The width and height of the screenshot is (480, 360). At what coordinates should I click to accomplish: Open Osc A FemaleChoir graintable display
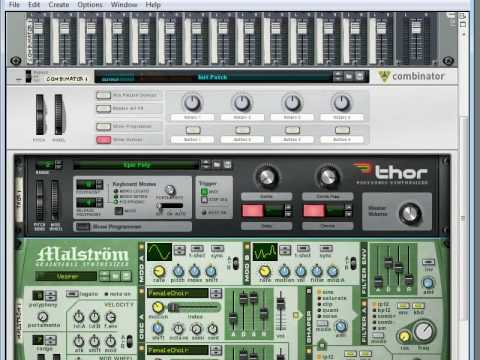coord(178,293)
